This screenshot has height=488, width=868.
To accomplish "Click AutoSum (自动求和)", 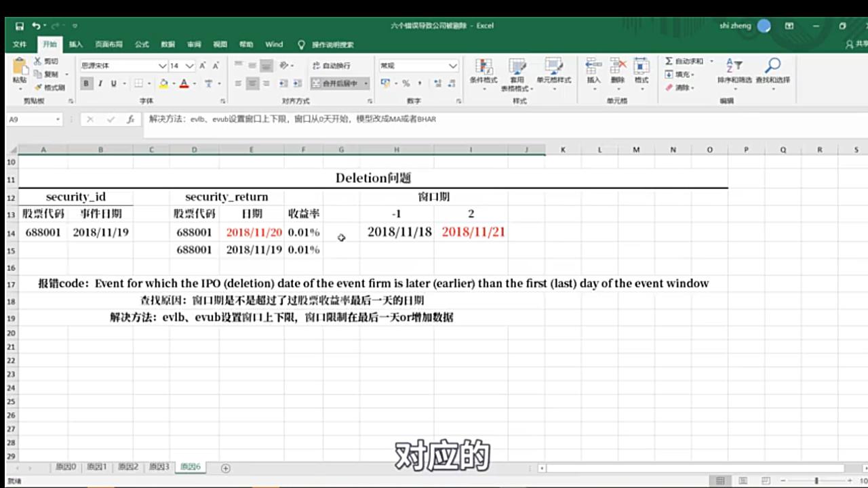I will (684, 61).
